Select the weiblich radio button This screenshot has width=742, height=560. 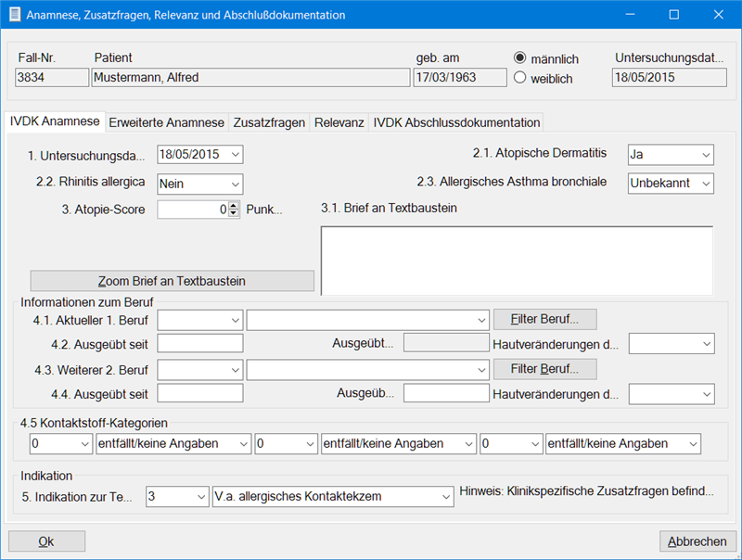click(x=520, y=79)
